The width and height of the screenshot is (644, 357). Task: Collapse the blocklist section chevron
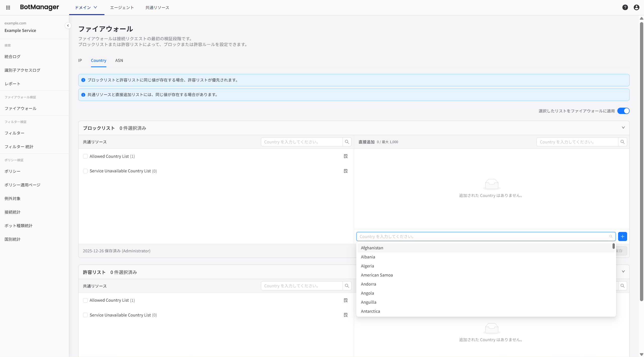(623, 128)
